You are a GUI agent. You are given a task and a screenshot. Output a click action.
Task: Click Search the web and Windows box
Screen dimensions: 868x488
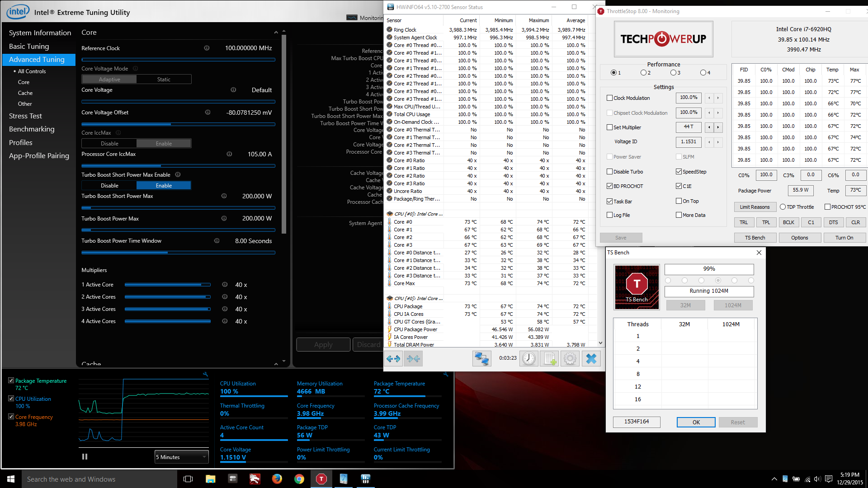point(99,479)
